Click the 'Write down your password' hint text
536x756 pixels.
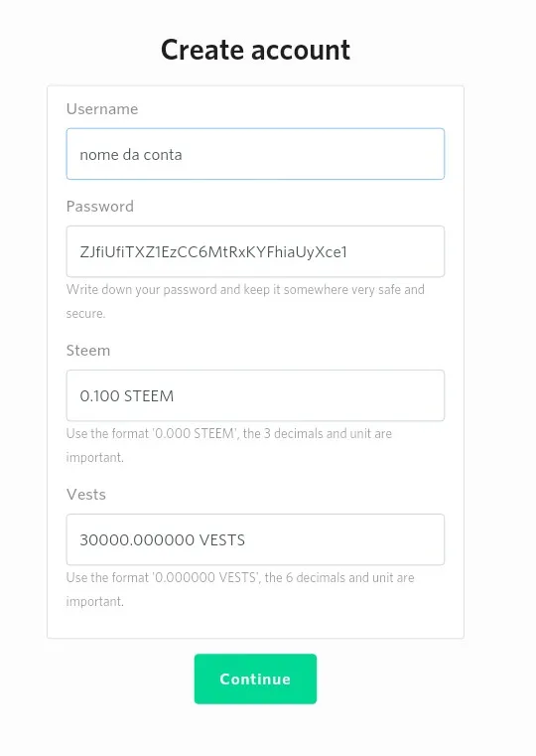[245, 301]
